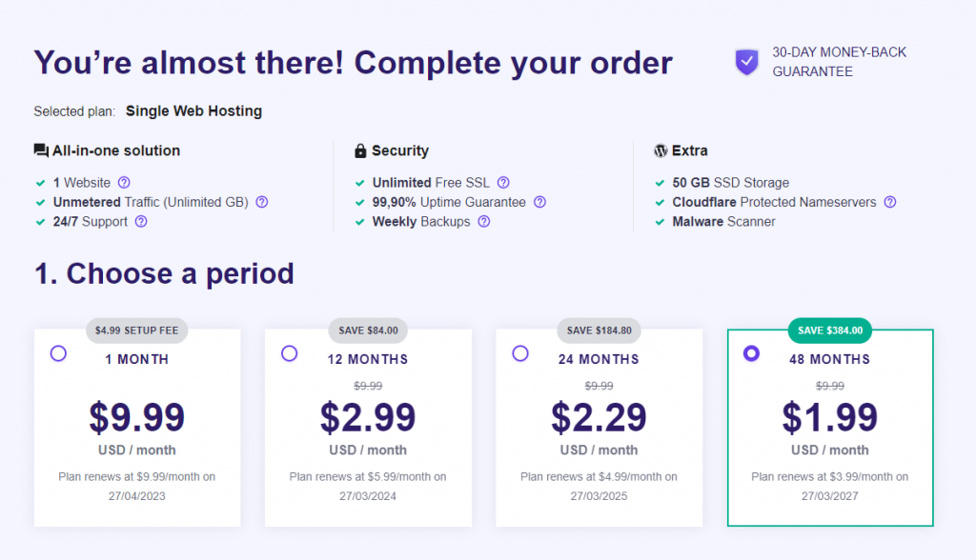Click help icon next to 1 Website
Image resolution: width=976 pixels, height=560 pixels.
click(124, 183)
